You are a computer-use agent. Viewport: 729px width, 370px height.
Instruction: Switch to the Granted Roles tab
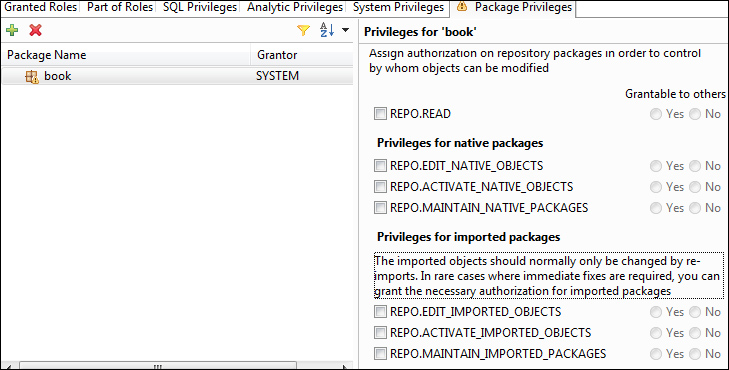[40, 7]
